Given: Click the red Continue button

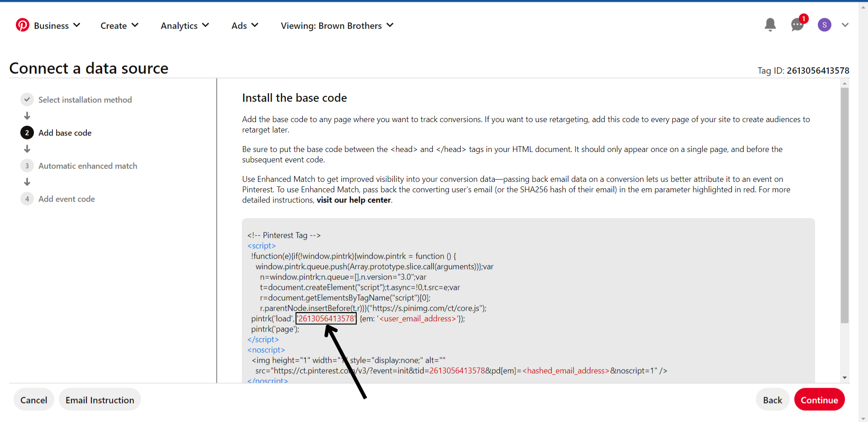Looking at the screenshot, I should [819, 400].
